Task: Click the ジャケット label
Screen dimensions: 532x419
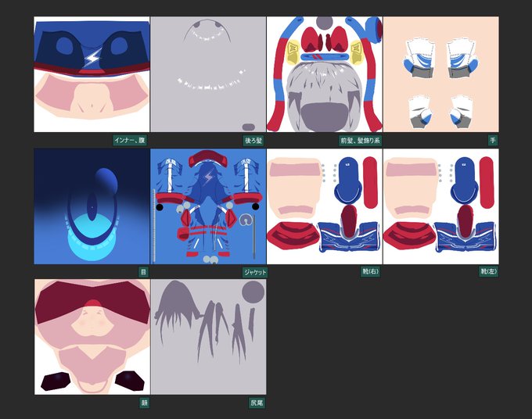Action: pos(255,272)
